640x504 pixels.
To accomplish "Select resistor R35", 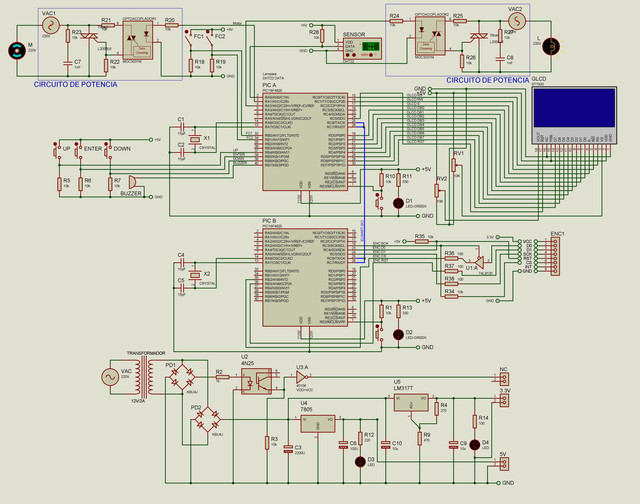I will 422,242.
